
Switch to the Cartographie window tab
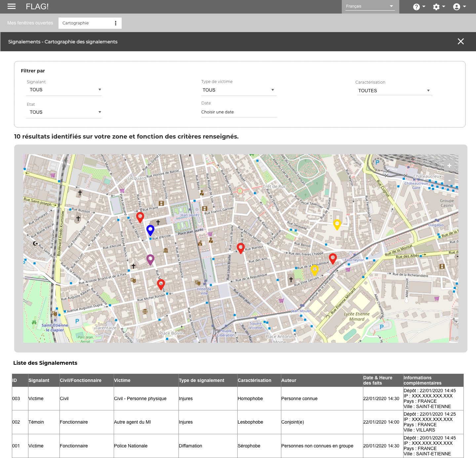pos(76,23)
